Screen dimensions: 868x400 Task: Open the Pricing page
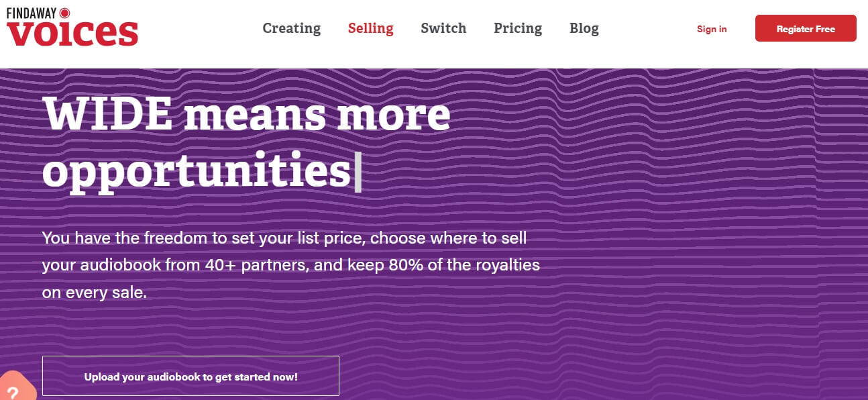pos(518,28)
